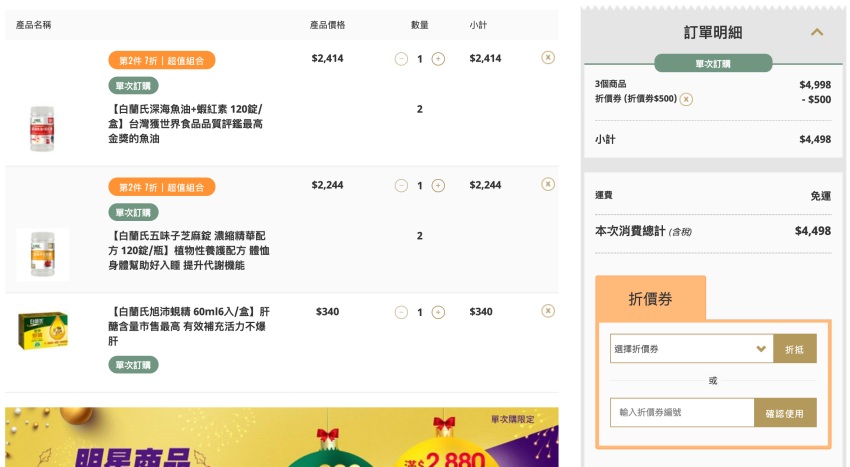The height and width of the screenshot is (467, 850).
Task: Remove sesame tablet item from cart
Action: (548, 184)
